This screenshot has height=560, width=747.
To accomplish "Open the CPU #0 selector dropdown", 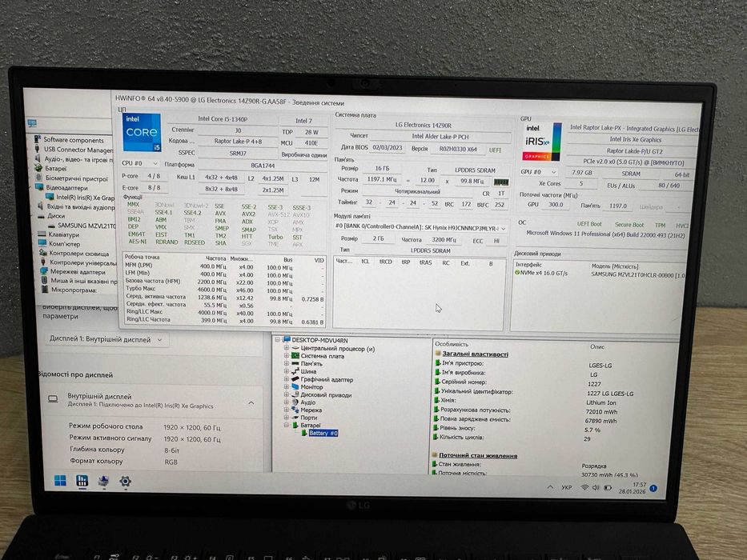I will (x=139, y=163).
